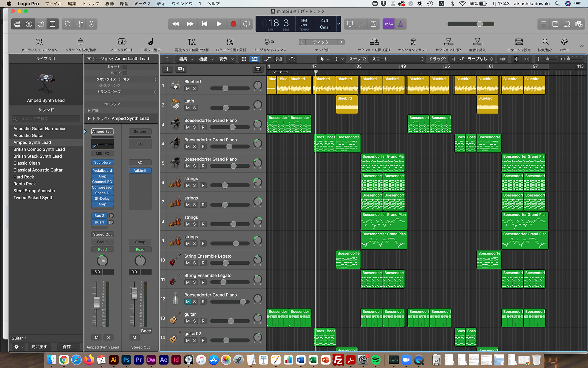
Task: Click the Stereo Out output button
Action: pos(102,234)
